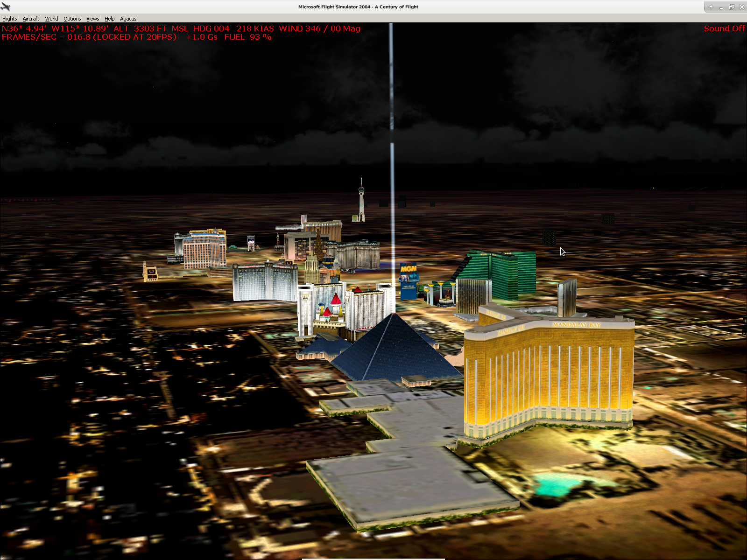Screen dimensions: 747x560
Task: Click the title bar roll-up arrow button
Action: click(x=711, y=7)
